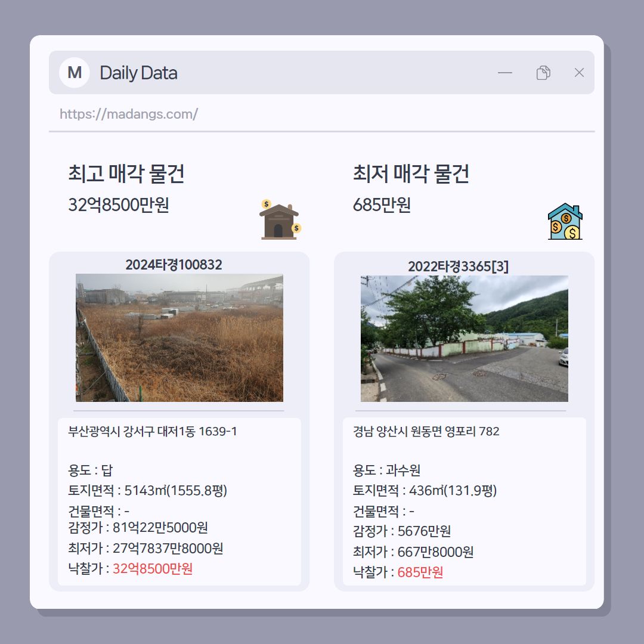This screenshot has width=644, height=644.
Task: Click address 부산광역시 강서구 대저1동 1639-1
Action: pos(153,431)
